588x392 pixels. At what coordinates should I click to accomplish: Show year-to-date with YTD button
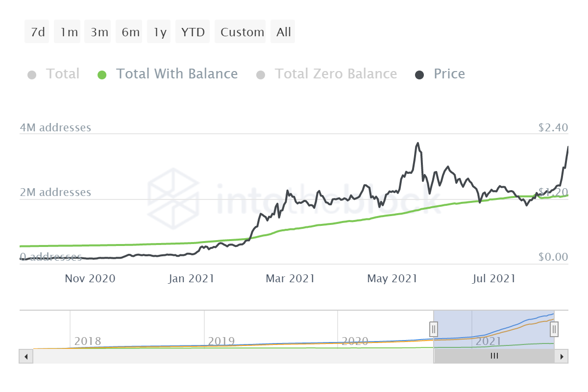(193, 32)
